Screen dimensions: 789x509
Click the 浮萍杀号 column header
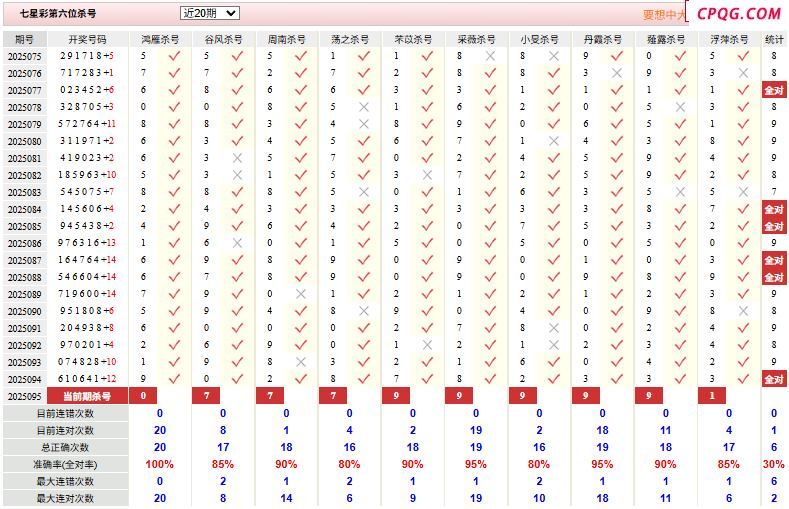click(x=729, y=39)
